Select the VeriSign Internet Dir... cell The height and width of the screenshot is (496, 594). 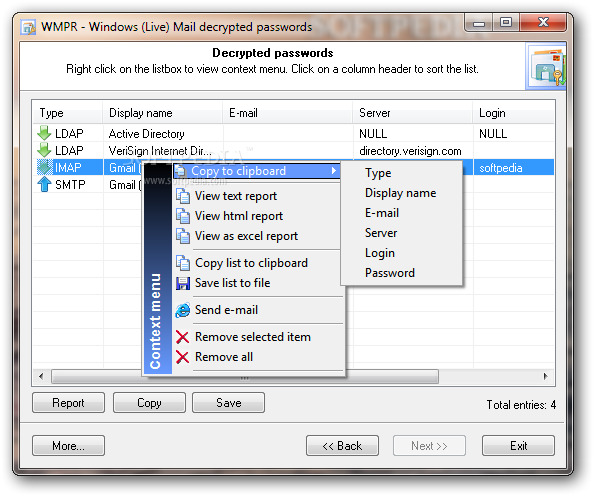(x=160, y=150)
